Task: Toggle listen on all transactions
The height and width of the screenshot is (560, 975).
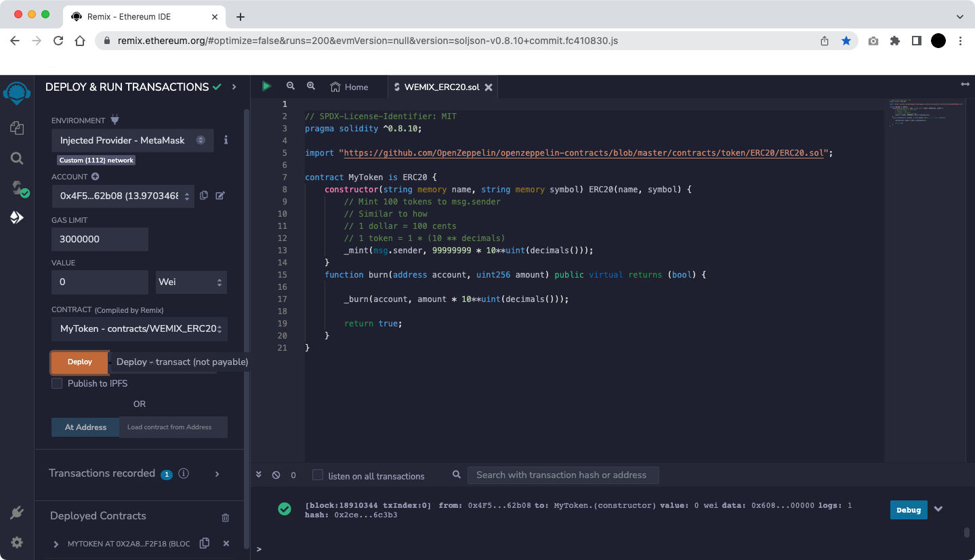Action: point(318,475)
